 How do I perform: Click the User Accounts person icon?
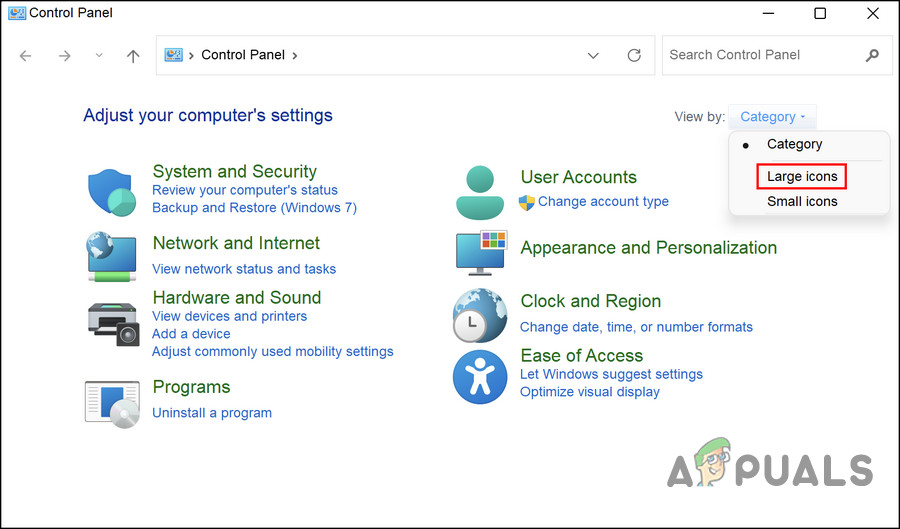point(480,193)
